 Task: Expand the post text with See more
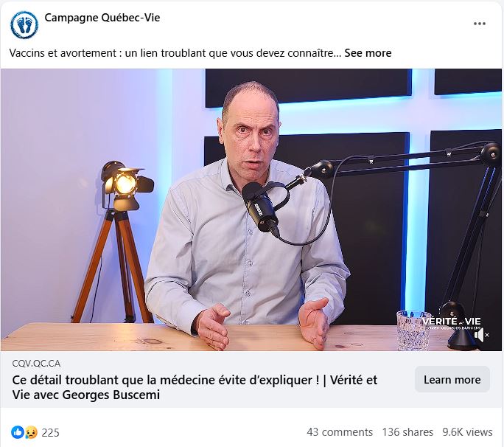(368, 53)
